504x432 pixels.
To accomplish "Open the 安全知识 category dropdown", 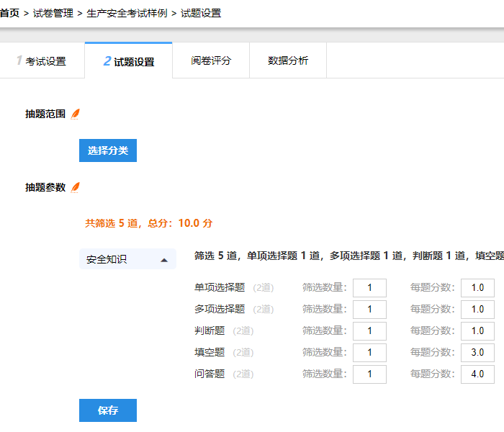I will [x=127, y=259].
